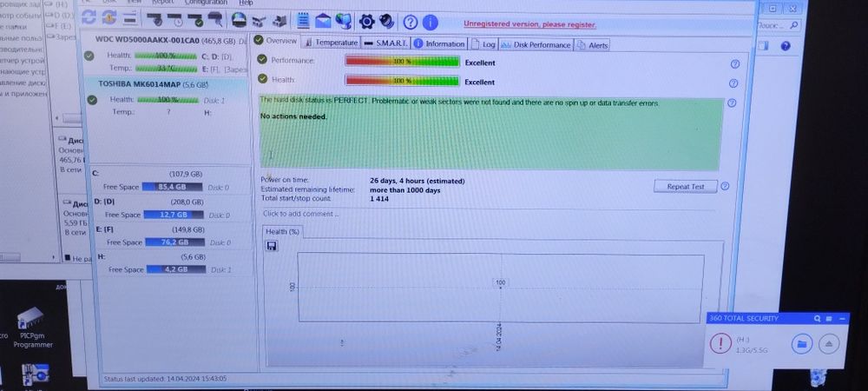Click the menu icon in 360 Total Security header
This screenshot has height=391, width=868.
click(x=829, y=319)
